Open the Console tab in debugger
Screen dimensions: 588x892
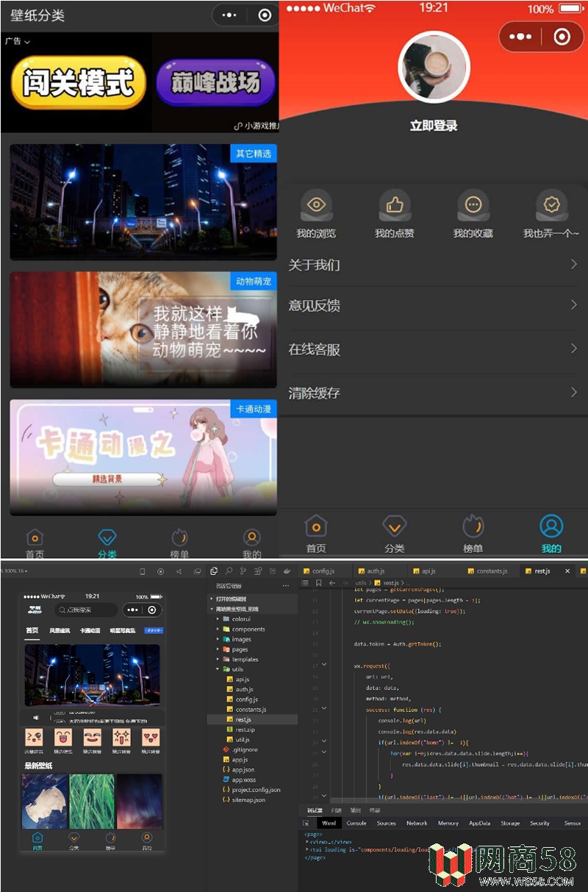coord(356,823)
